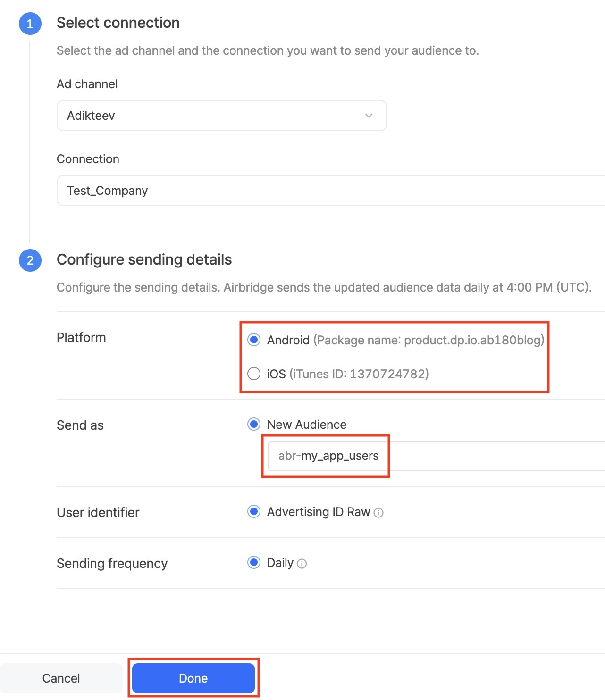Open the Test_Company connection dropdown
This screenshot has width=605, height=700.
pyautogui.click(x=330, y=191)
